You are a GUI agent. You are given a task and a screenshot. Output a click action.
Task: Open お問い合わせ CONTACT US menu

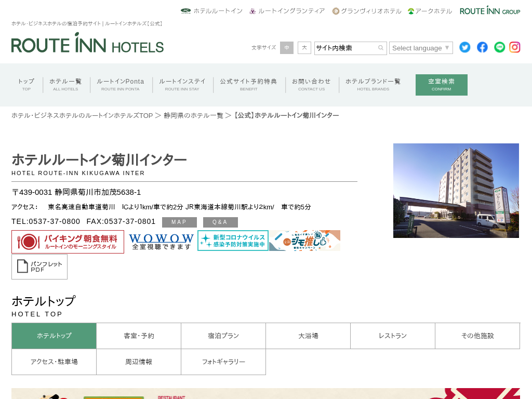(312, 85)
